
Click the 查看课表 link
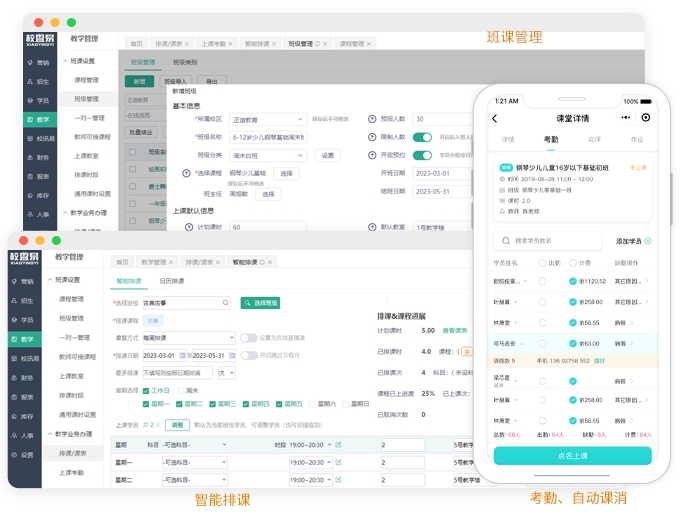click(x=455, y=331)
